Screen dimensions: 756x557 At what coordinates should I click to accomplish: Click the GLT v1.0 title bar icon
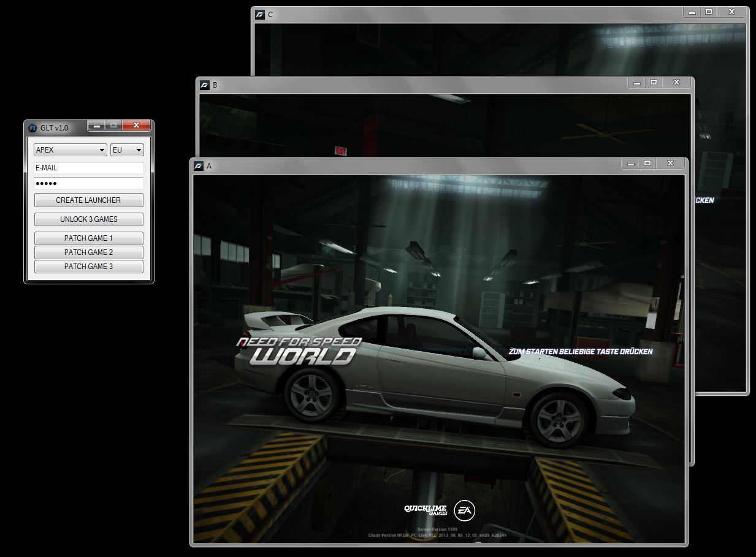coord(33,127)
